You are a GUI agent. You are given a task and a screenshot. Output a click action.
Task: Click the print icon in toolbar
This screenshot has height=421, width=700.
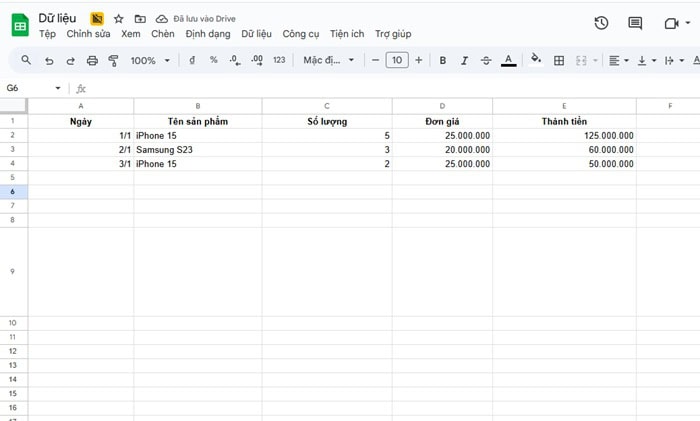[x=92, y=61]
